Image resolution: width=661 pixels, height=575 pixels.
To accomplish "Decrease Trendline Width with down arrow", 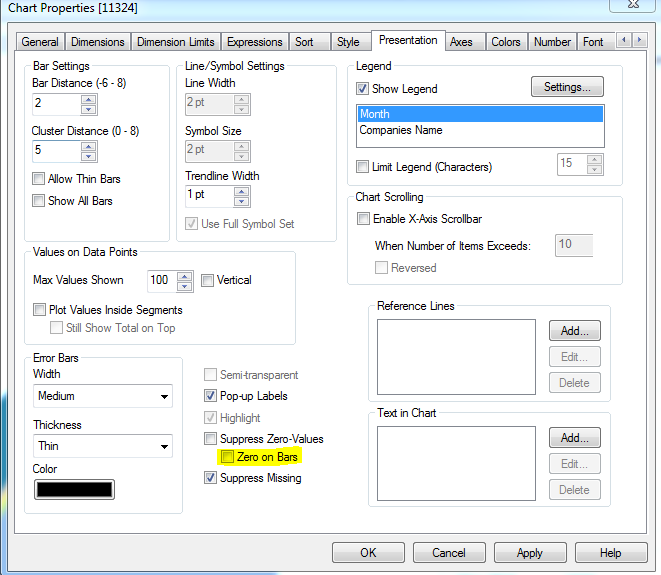I will pos(242,202).
